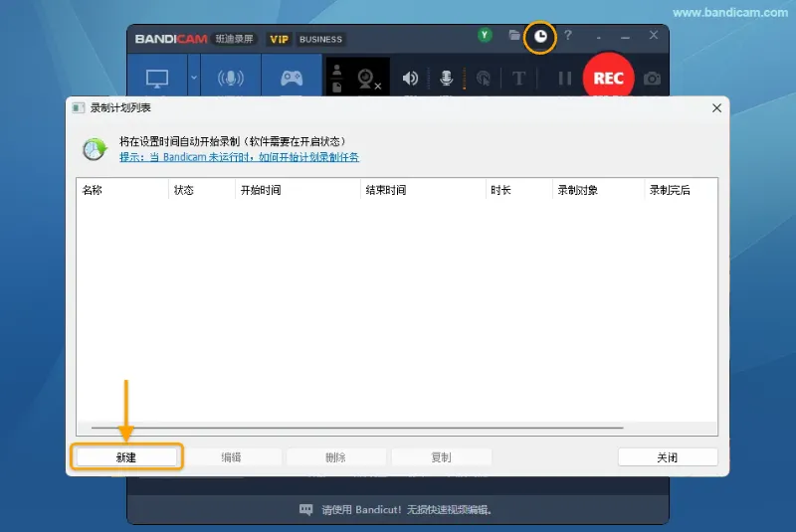Click the Bandicut promotion message

point(407,510)
